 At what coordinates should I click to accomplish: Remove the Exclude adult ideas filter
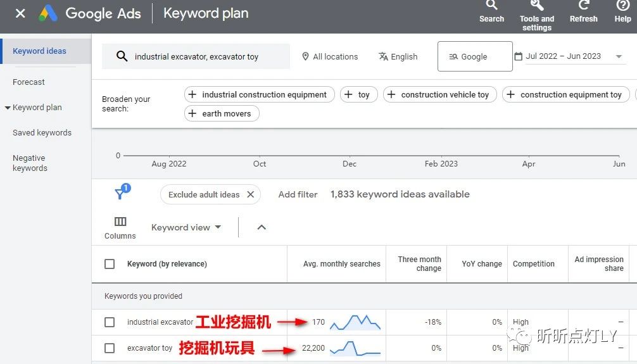(x=251, y=194)
